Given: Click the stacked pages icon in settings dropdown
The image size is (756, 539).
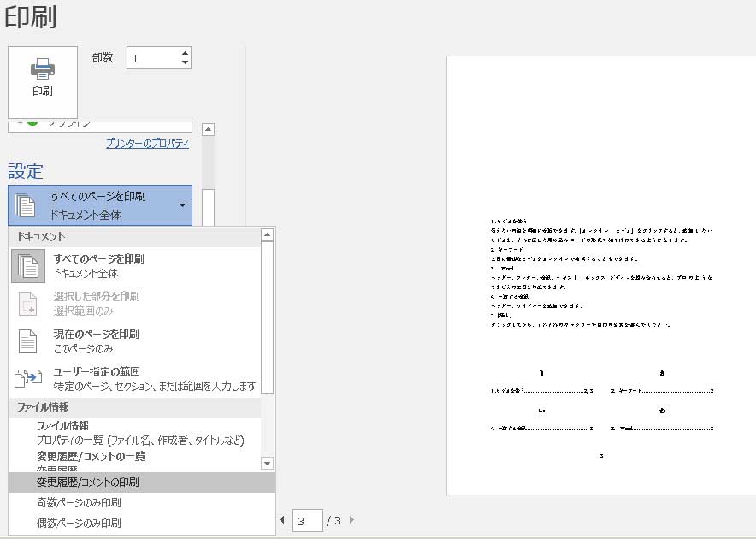Looking at the screenshot, I should tap(26, 205).
